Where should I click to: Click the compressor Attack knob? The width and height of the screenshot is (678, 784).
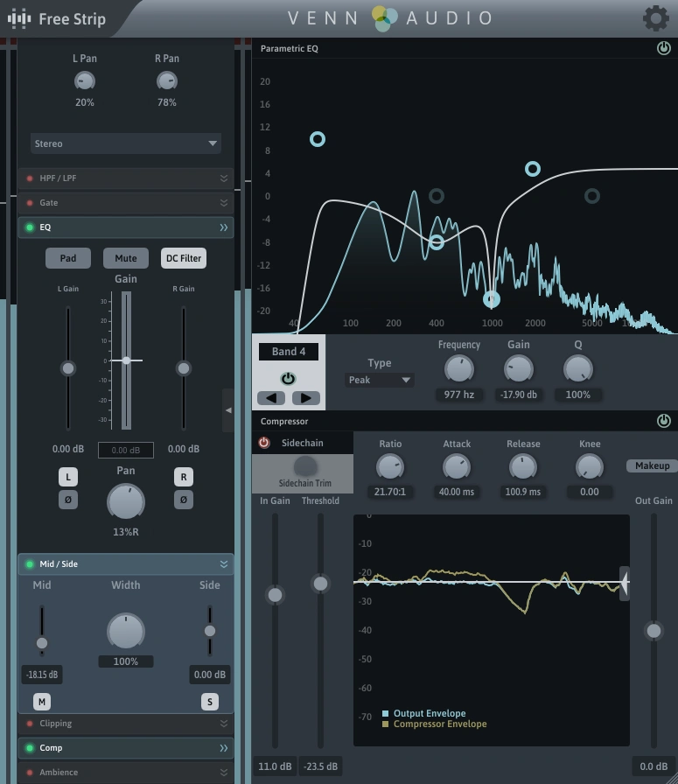coord(457,467)
